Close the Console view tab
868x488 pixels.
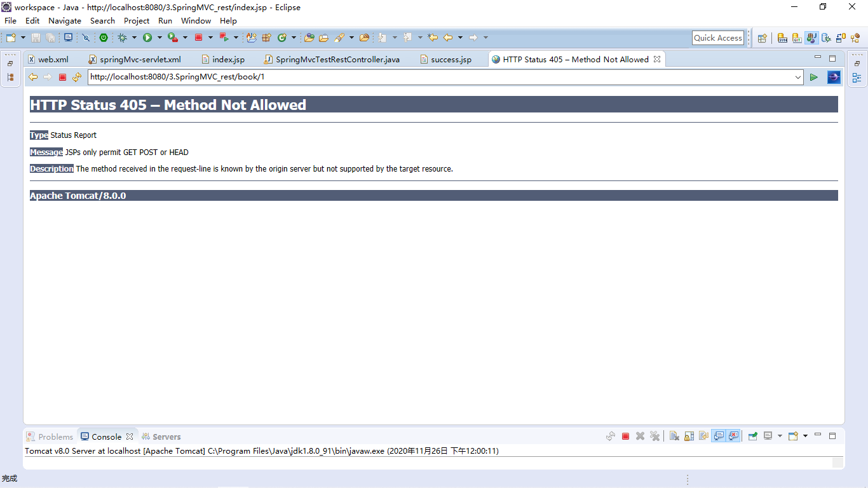point(130,437)
